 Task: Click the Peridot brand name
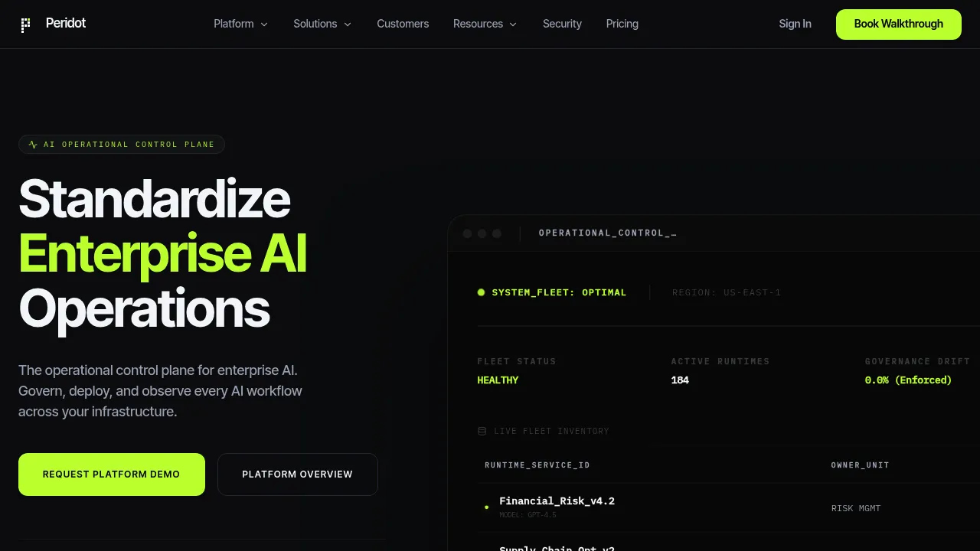pyautogui.click(x=66, y=24)
